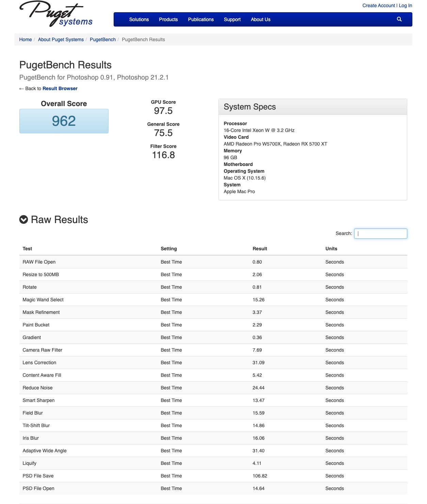Open the PugetBench breadcrumb link

(x=103, y=39)
